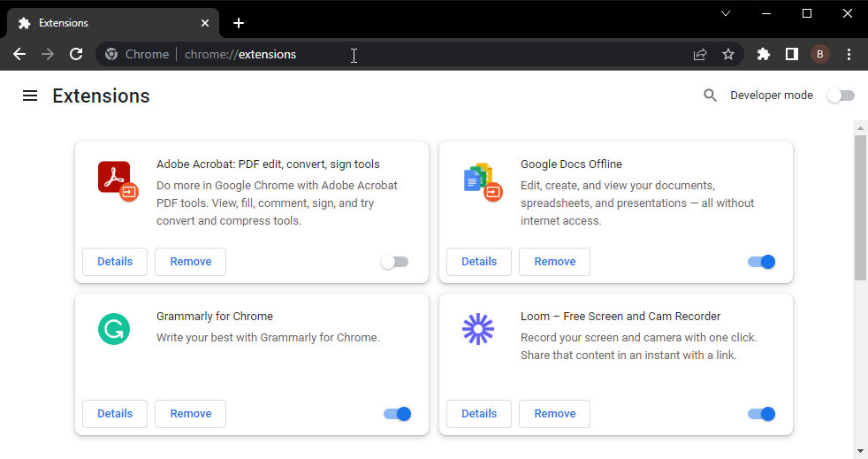Screen dimensions: 868x459
Task: Open Details for Google Docs Offline
Action: (479, 261)
